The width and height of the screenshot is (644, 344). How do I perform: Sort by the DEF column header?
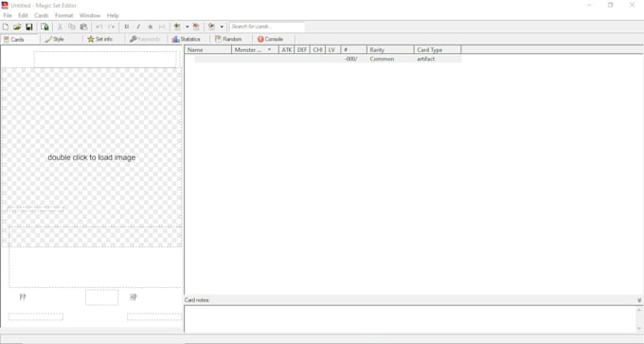coord(302,49)
